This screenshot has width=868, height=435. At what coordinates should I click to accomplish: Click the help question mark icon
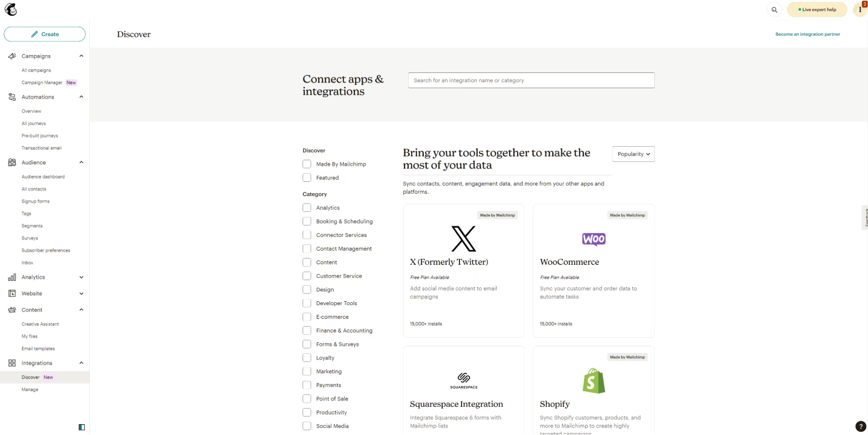tap(860, 426)
